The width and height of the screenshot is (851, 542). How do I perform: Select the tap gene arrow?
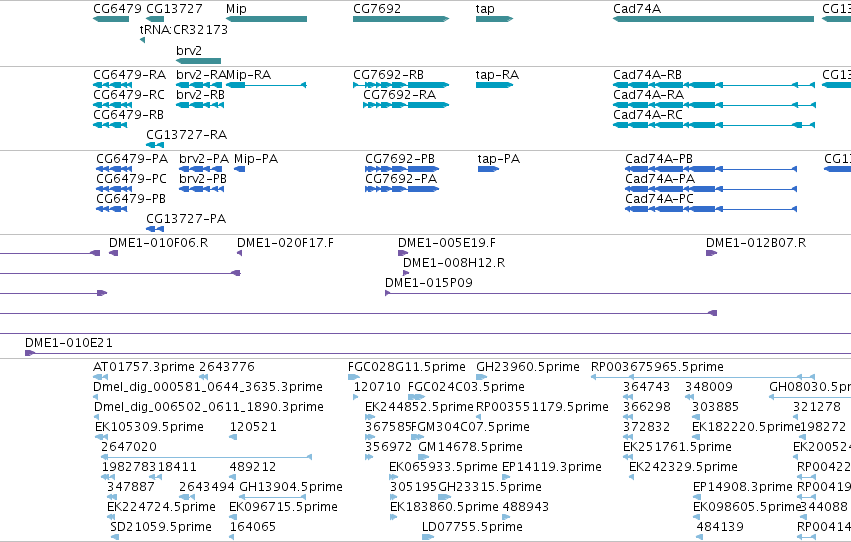point(494,19)
